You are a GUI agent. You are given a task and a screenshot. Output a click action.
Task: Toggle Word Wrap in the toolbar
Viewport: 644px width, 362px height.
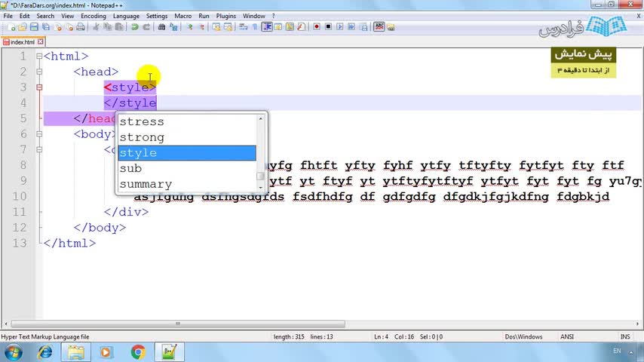[243, 27]
